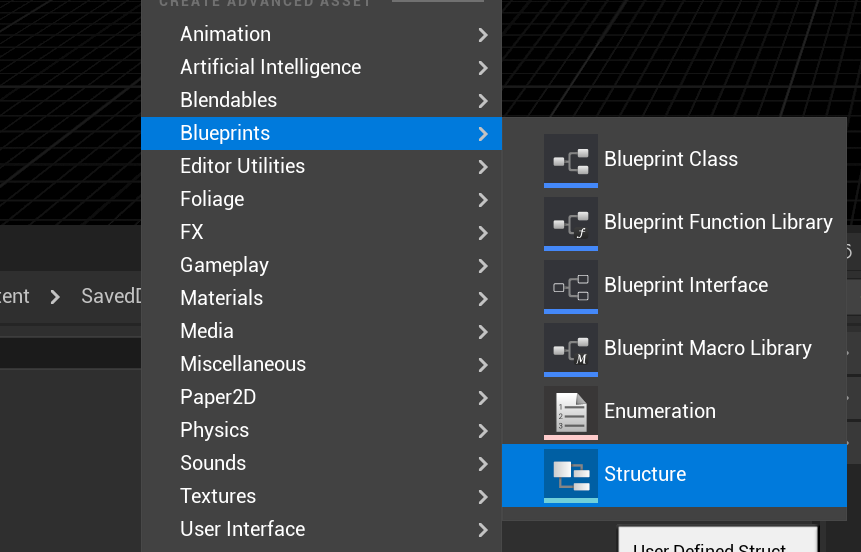Expand the Media row arrow
Viewport: 861px width, 552px height.
483,332
